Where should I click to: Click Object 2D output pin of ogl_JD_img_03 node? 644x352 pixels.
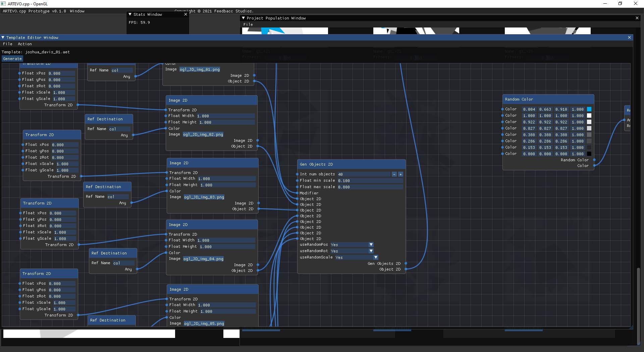point(259,209)
